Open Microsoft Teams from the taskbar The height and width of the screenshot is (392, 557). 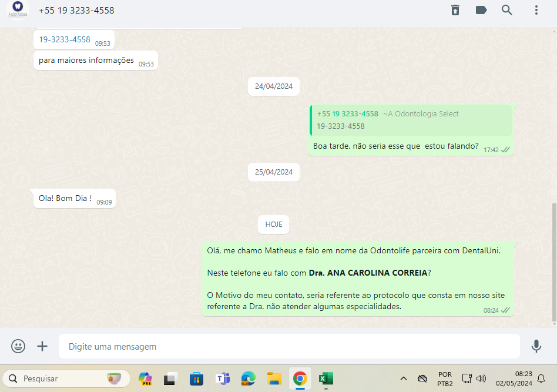223,379
